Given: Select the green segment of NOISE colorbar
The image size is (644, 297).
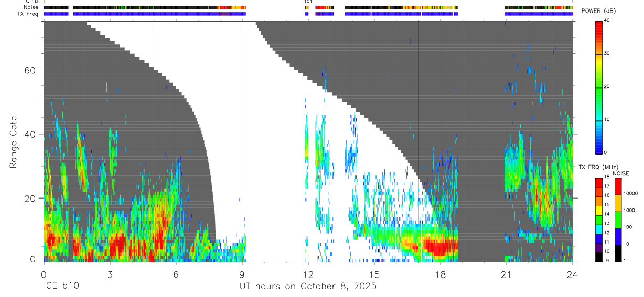Looking at the screenshot, I should (x=618, y=220).
